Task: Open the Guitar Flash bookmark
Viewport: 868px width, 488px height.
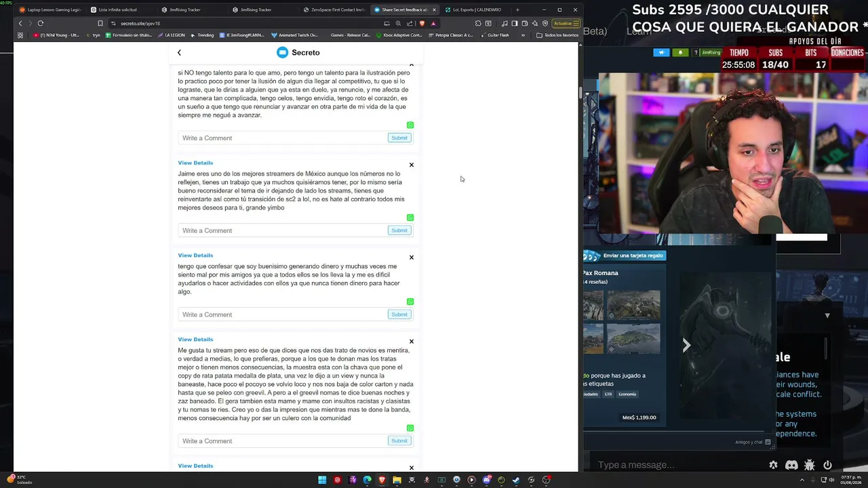Action: [x=495, y=35]
